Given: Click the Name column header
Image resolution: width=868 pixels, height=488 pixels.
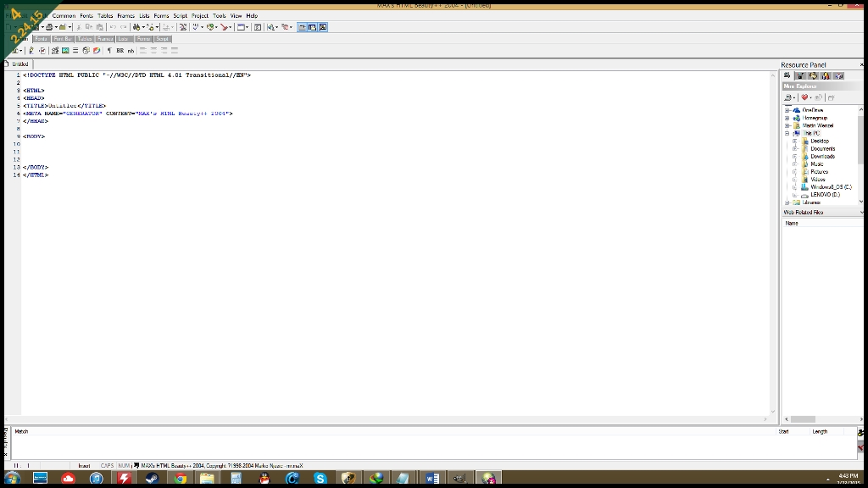Looking at the screenshot, I should [792, 223].
